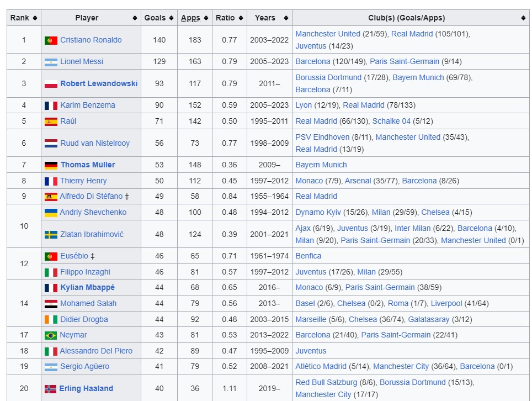The height and width of the screenshot is (401, 532).
Task: Go to the Raúl player link
Action: point(68,121)
